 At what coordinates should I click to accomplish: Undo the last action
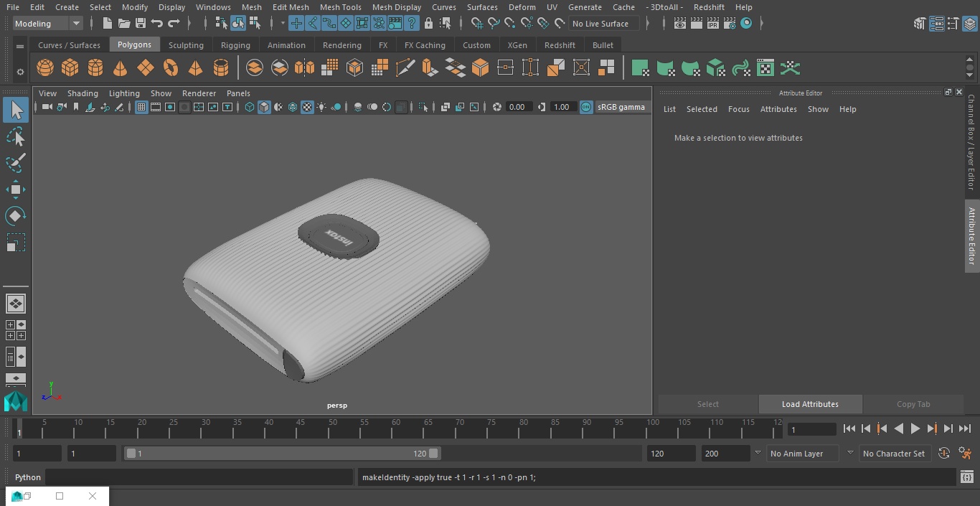click(x=157, y=24)
